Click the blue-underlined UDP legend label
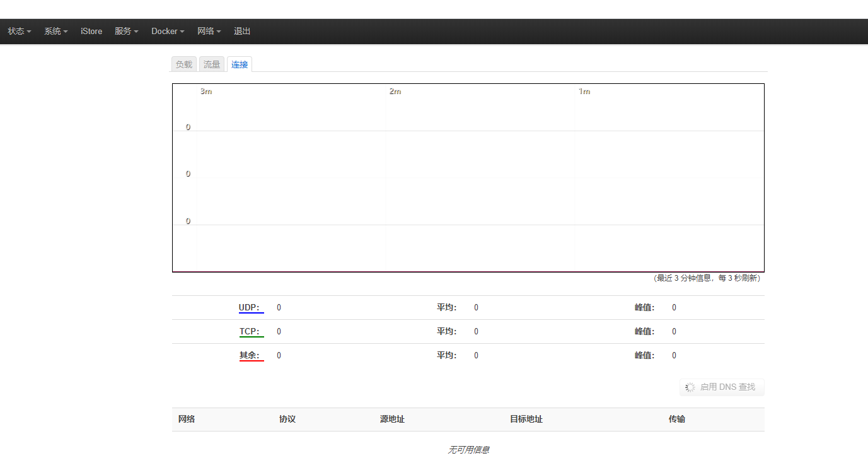 click(x=250, y=308)
